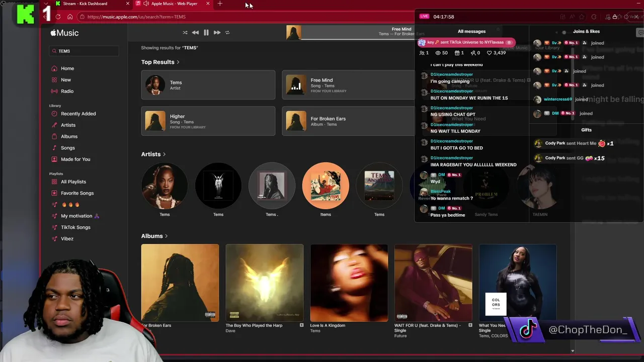Expand Top Results chevron

pos(178,62)
